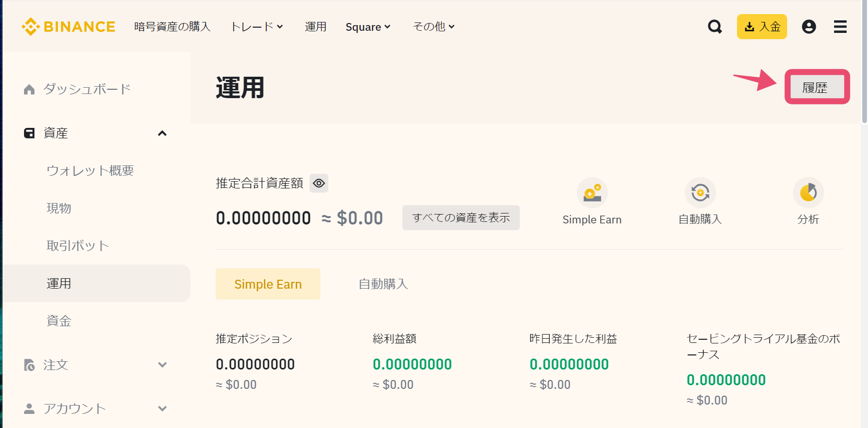
Task: Open 資金 in the sidebar
Action: coord(59,321)
